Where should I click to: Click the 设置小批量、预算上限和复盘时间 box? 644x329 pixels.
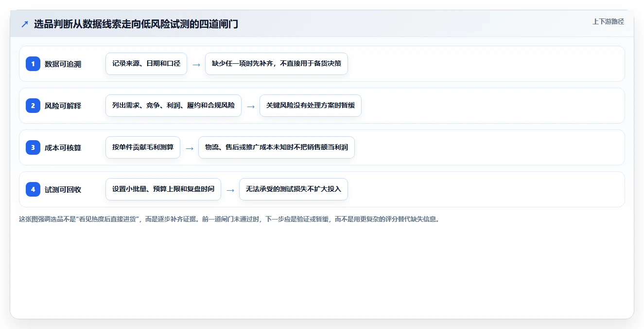(x=163, y=189)
